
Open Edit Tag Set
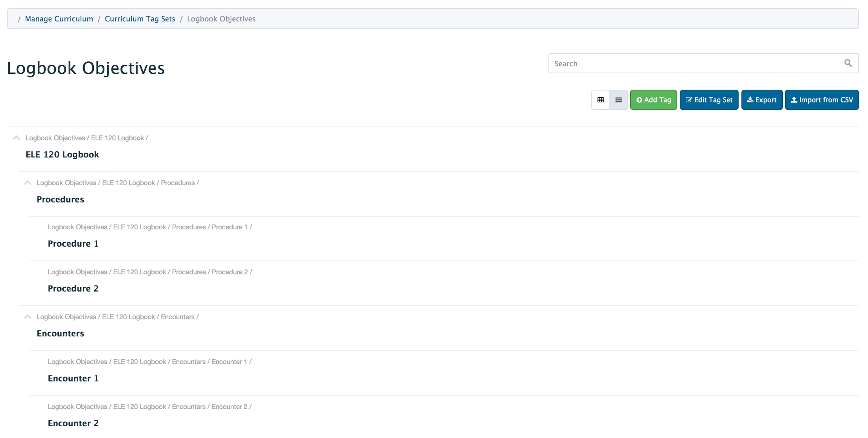pyautogui.click(x=709, y=100)
